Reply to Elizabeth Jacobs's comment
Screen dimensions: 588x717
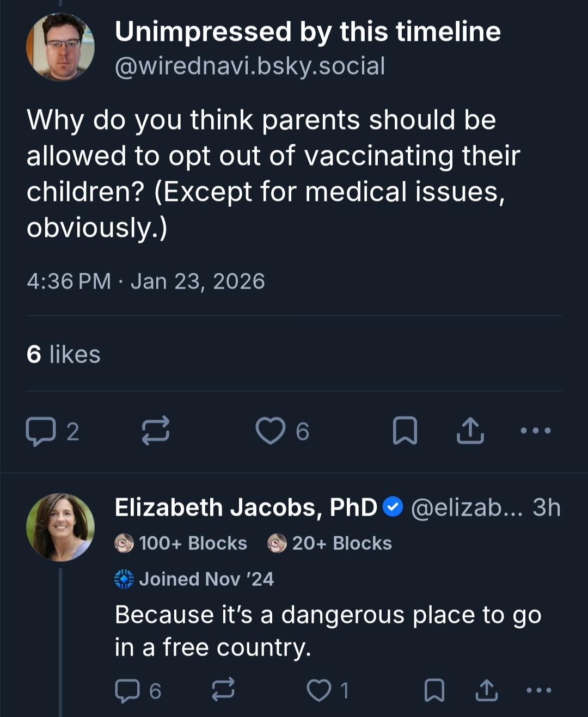point(127,690)
